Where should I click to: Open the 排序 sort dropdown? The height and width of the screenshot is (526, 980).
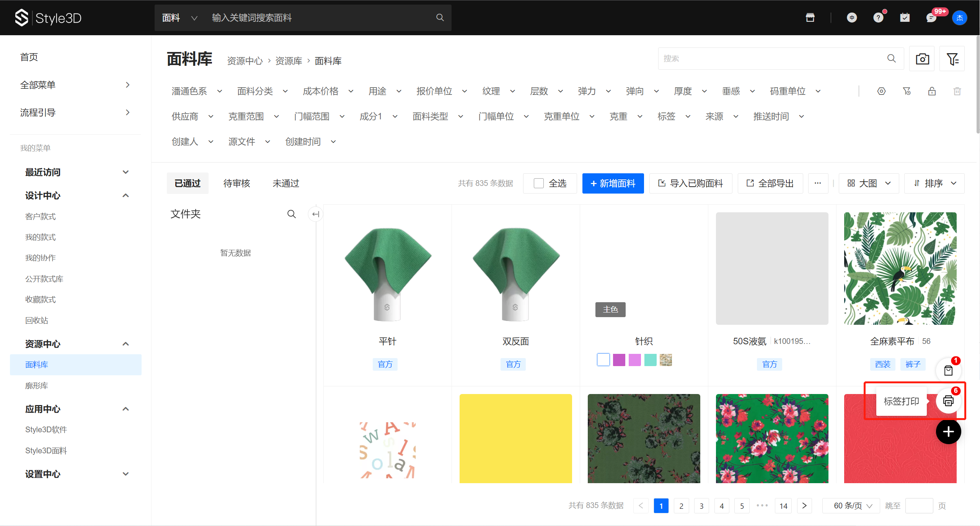pos(934,184)
